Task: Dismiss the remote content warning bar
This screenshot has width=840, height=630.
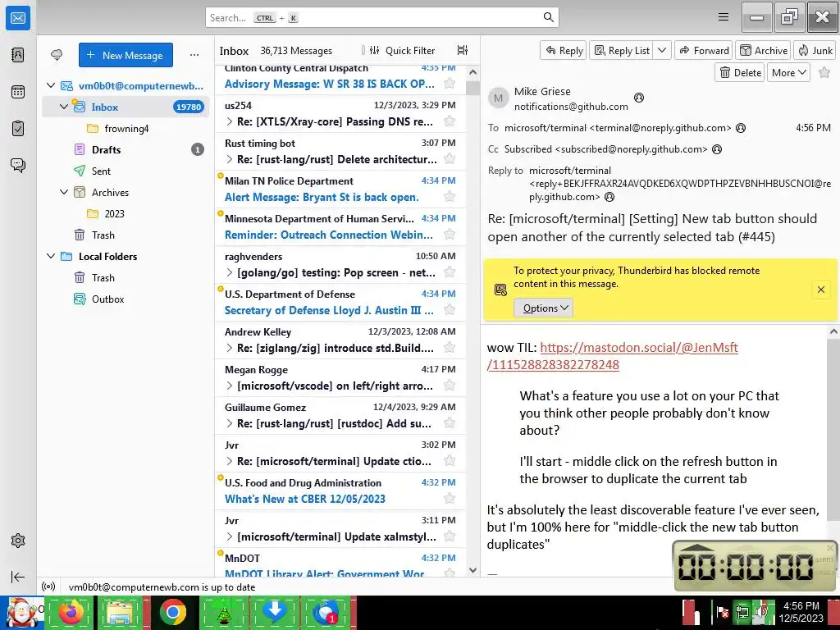Action: (x=820, y=290)
